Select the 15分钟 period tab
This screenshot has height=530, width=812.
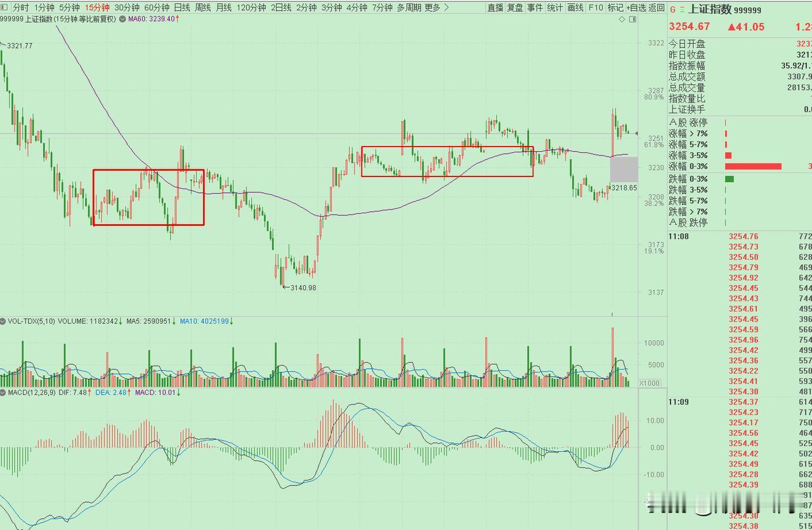(97, 8)
